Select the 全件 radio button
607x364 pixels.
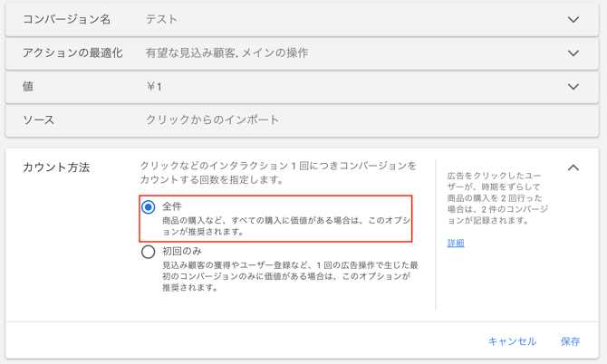click(149, 207)
